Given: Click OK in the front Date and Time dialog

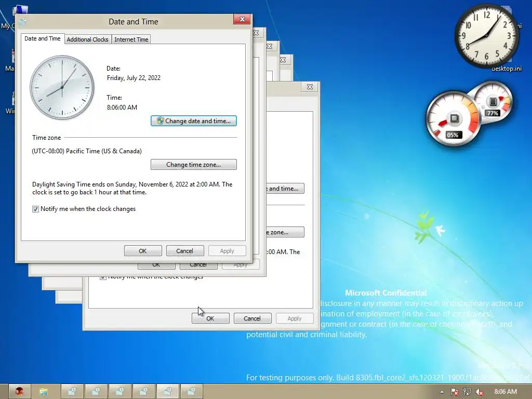Looking at the screenshot, I should pos(143,251).
